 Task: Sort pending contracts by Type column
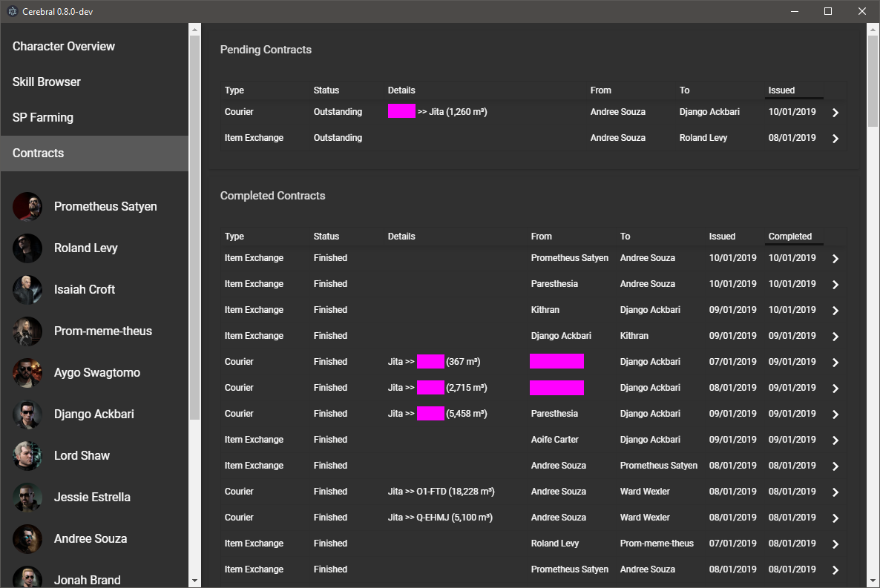234,90
